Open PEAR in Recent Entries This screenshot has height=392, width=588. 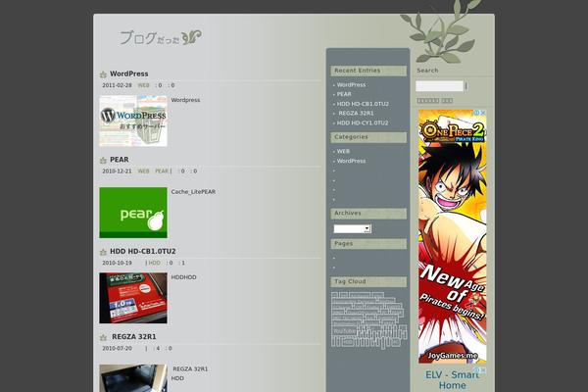344,94
